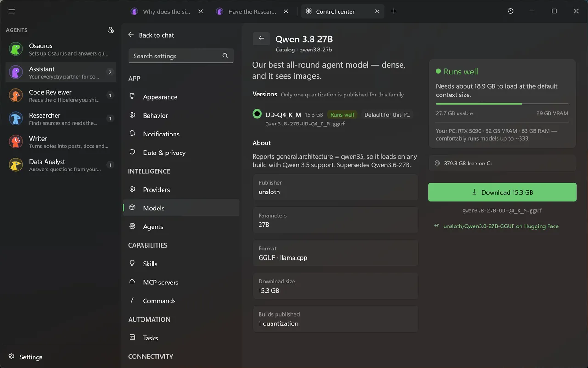Click the "1 quantization" builds value

(278, 323)
